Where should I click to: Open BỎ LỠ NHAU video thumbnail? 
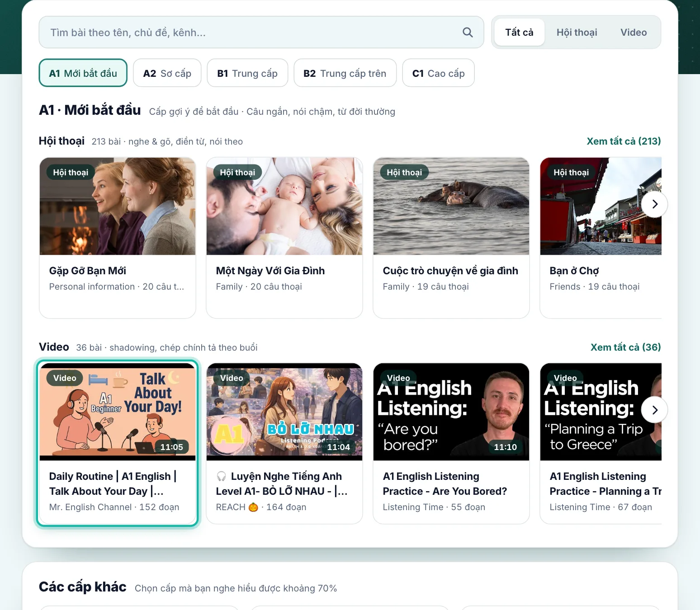tap(284, 412)
